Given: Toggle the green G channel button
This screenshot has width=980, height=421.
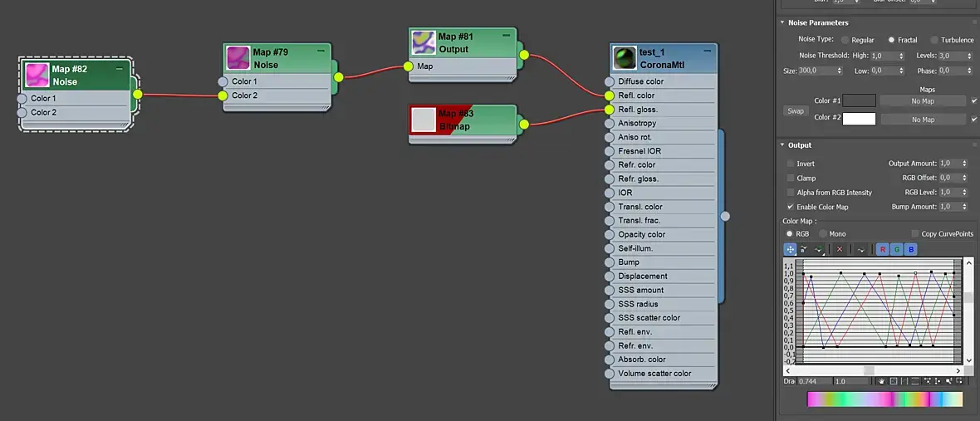Looking at the screenshot, I should [897, 249].
